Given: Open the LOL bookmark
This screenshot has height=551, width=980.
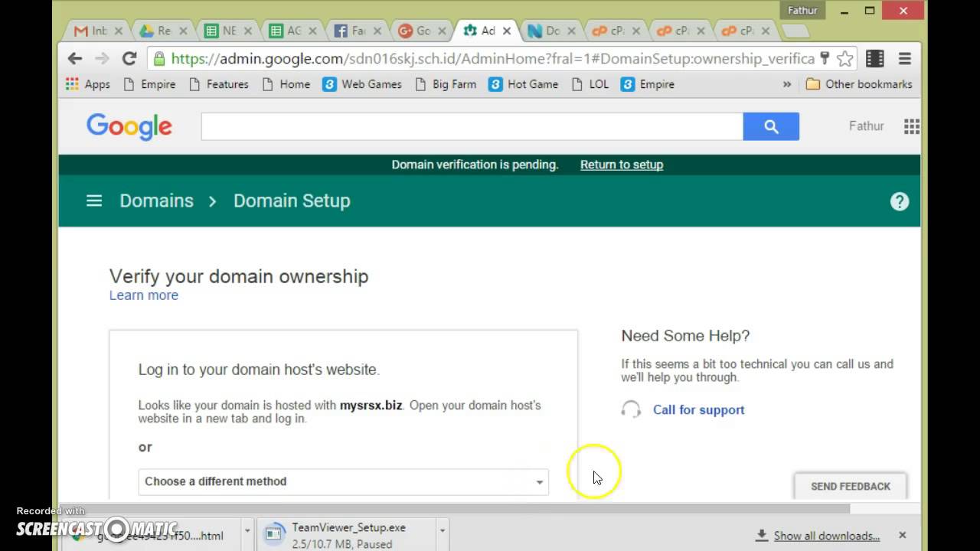Looking at the screenshot, I should coord(590,84).
